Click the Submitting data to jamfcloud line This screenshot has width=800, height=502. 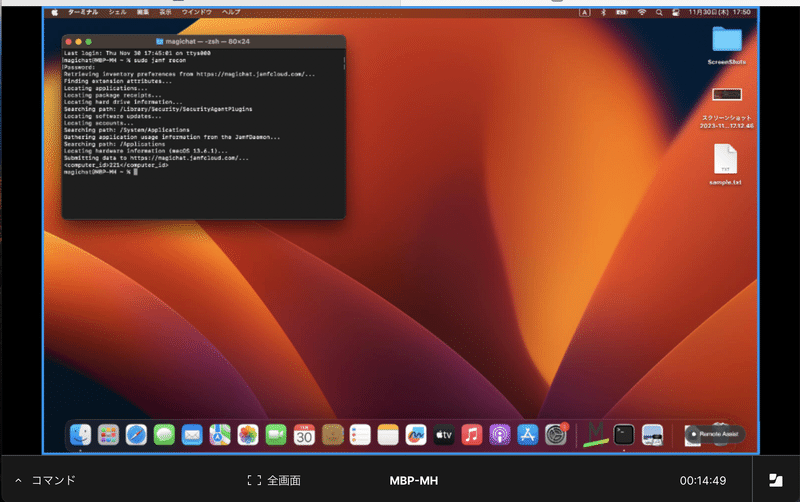coord(156,158)
